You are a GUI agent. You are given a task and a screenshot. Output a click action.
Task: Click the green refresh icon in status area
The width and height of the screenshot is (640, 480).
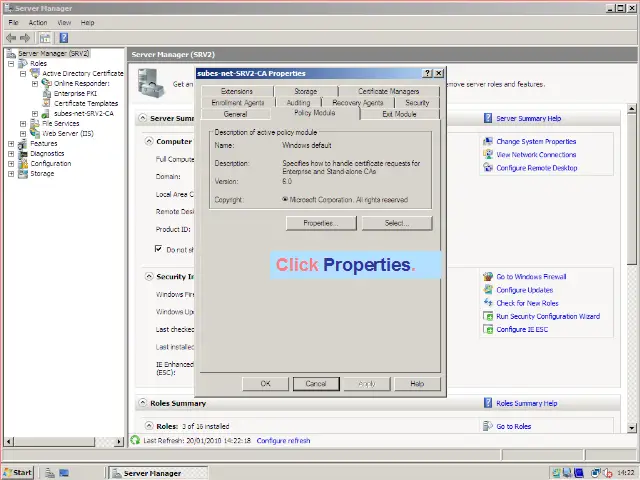point(135,440)
